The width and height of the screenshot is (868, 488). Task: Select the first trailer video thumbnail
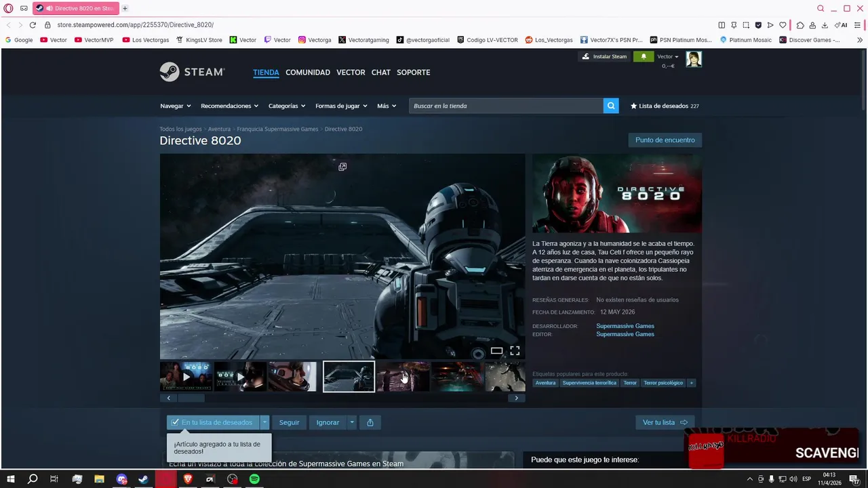coord(186,377)
